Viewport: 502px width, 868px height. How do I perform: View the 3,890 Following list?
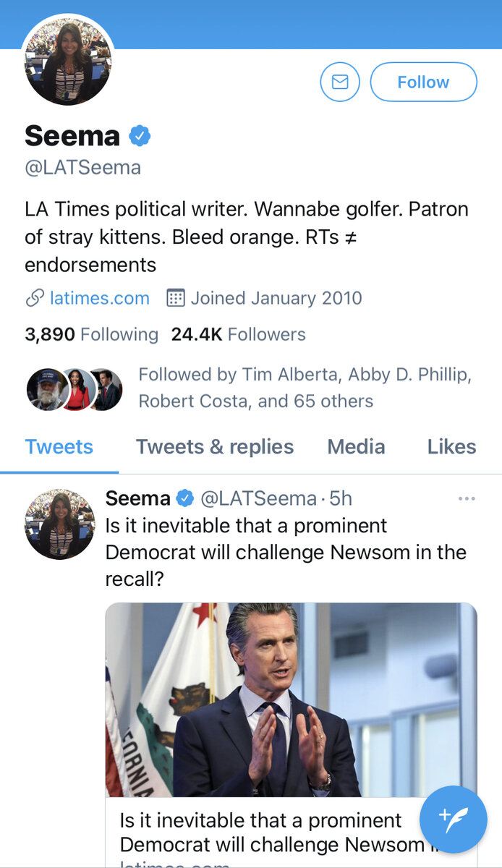pos(91,334)
